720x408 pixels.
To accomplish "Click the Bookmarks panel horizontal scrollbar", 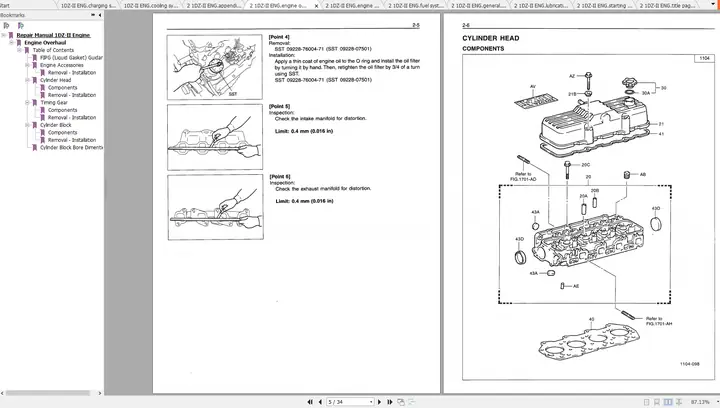I will (x=48, y=393).
